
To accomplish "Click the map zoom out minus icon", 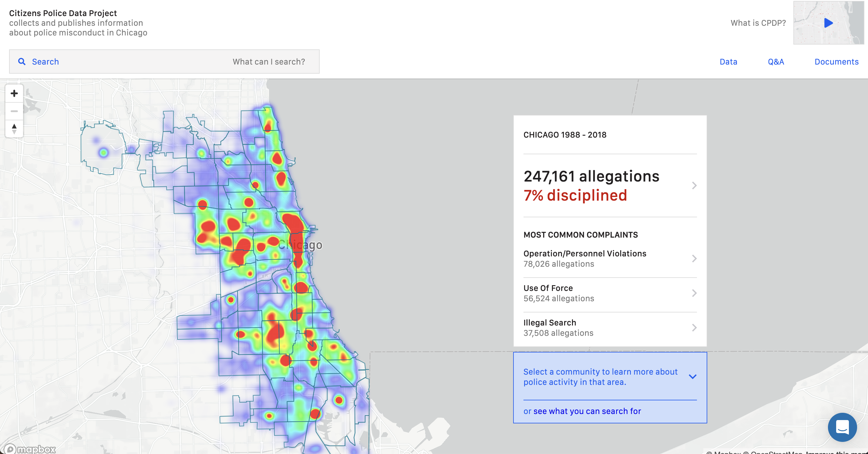I will [14, 111].
